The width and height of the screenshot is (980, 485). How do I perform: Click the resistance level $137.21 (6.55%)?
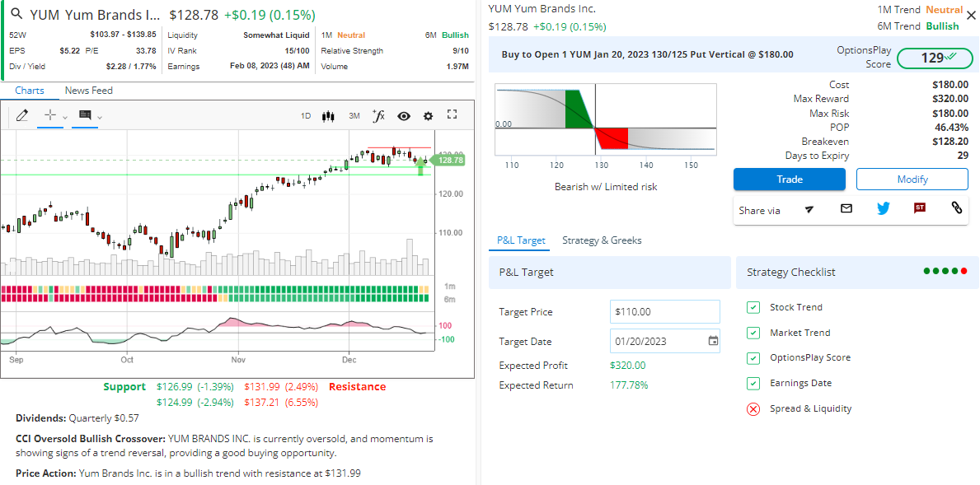pyautogui.click(x=281, y=402)
